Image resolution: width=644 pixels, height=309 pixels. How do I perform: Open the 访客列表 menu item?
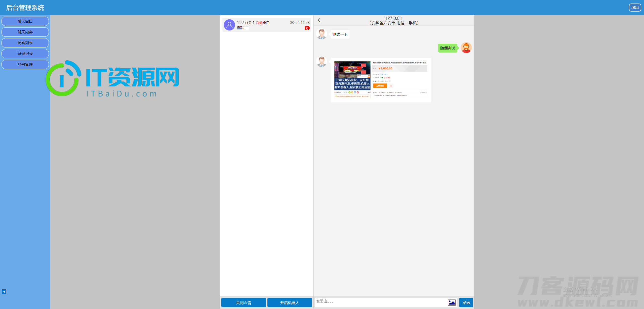[25, 43]
